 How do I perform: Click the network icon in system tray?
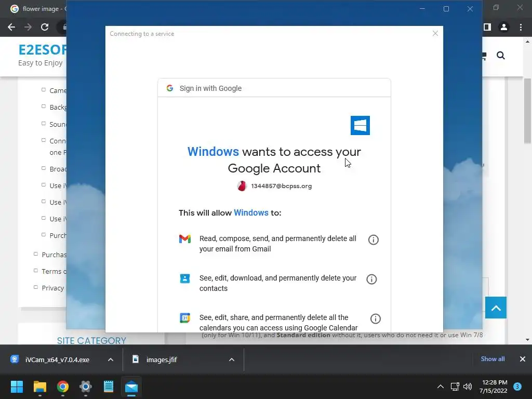455,387
